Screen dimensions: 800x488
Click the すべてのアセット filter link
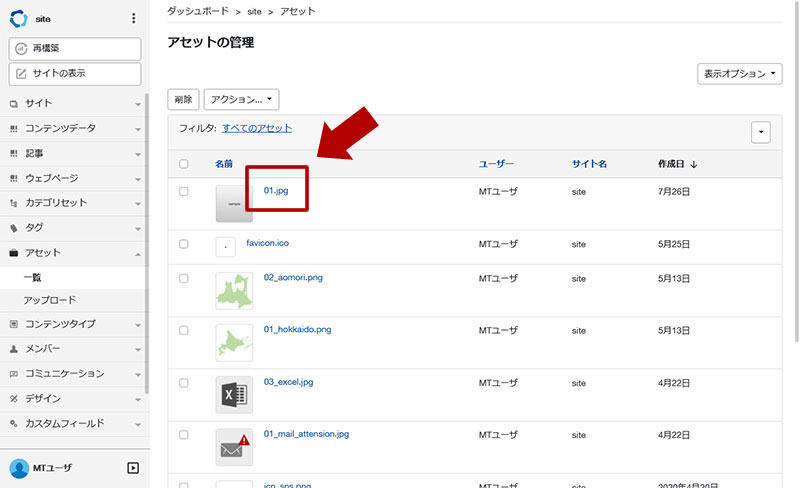click(x=257, y=128)
